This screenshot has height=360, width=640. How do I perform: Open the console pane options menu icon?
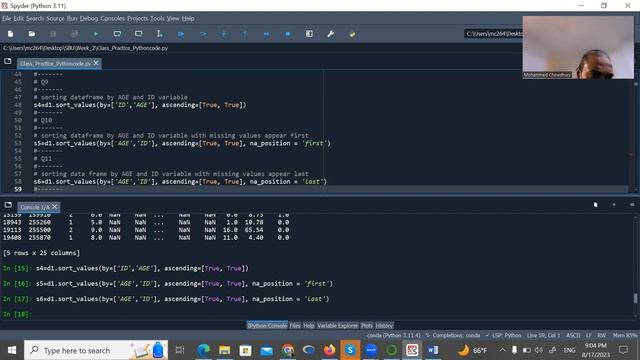point(632,204)
